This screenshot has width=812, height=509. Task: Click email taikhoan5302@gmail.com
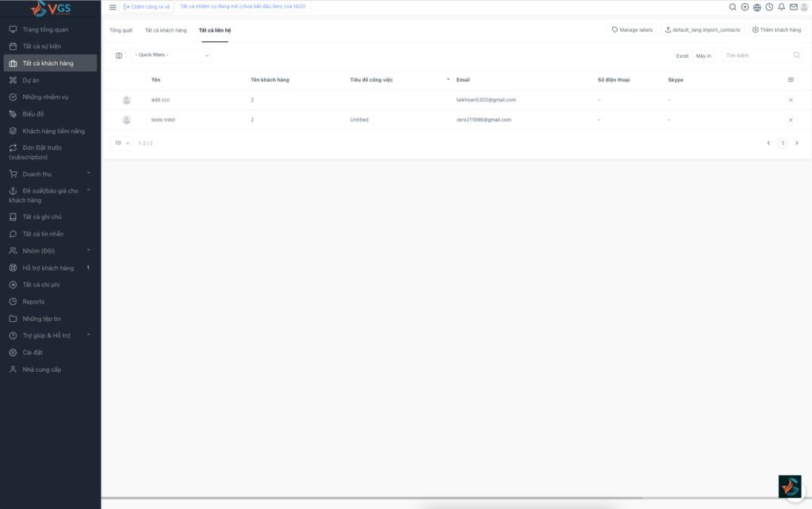[x=486, y=100]
